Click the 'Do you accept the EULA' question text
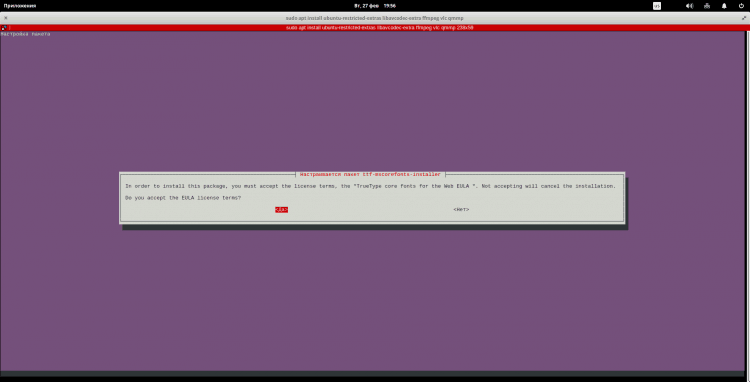 pyautogui.click(x=183, y=197)
